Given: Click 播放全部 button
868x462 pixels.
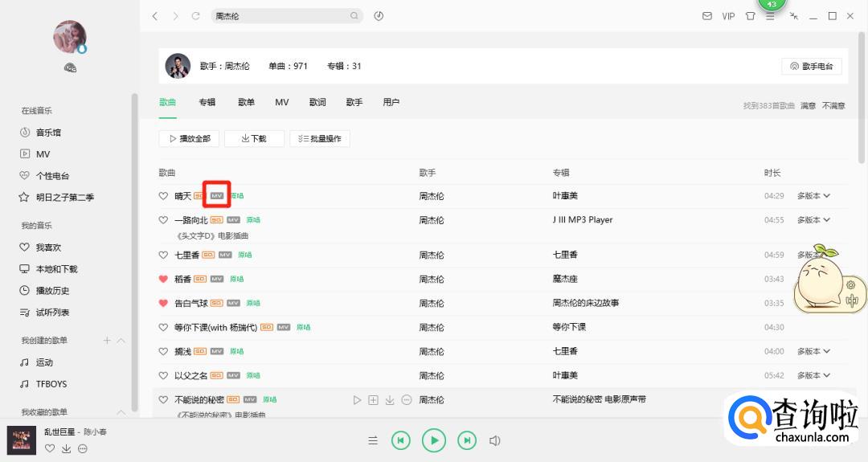Looking at the screenshot, I should tap(190, 138).
